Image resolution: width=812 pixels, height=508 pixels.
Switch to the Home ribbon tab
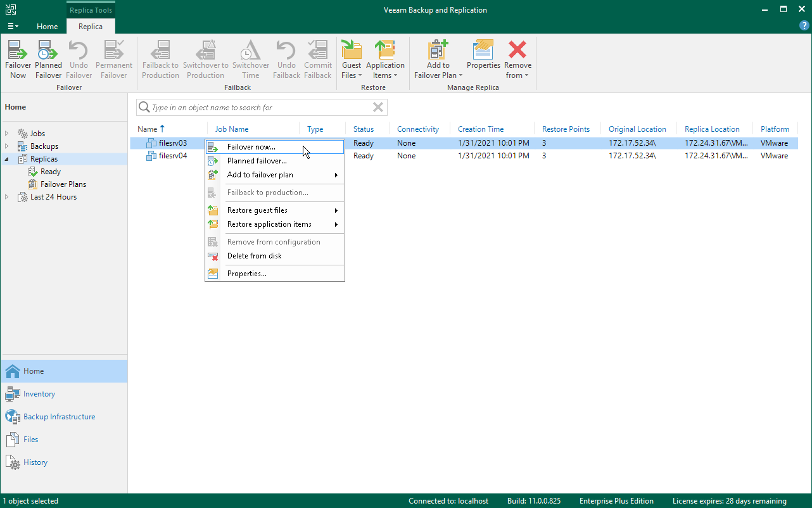coord(47,27)
